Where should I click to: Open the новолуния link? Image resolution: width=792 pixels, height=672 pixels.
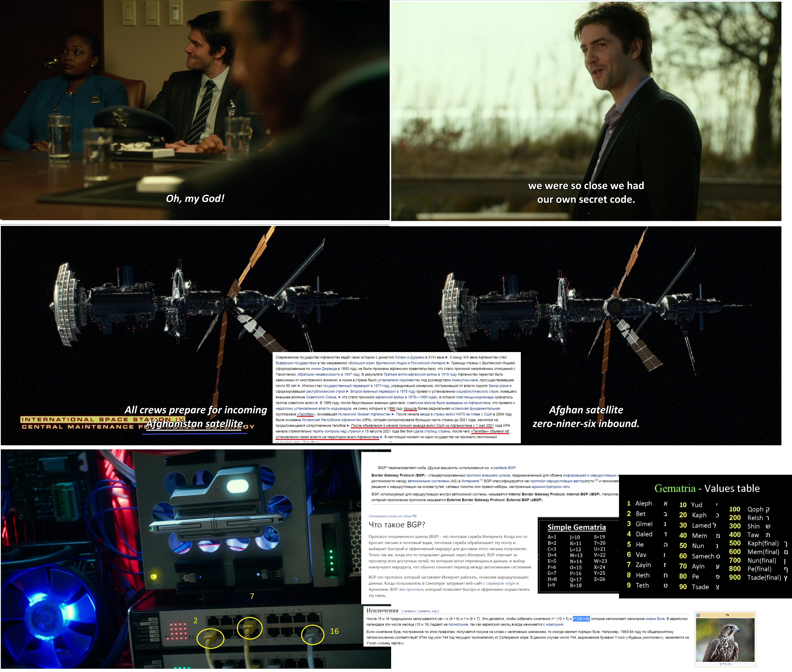555,624
